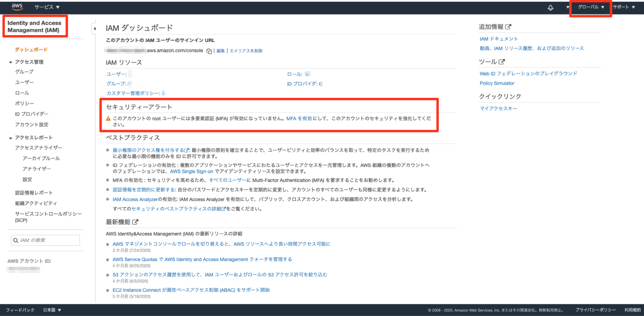
Task: Go to ポリシー in the sidebar
Action: point(25,104)
